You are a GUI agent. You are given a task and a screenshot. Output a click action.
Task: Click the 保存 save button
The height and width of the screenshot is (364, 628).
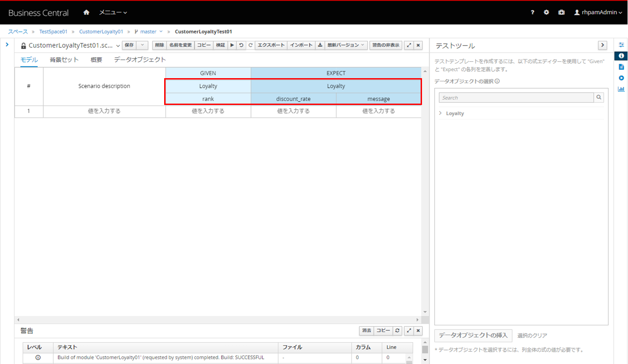click(129, 45)
